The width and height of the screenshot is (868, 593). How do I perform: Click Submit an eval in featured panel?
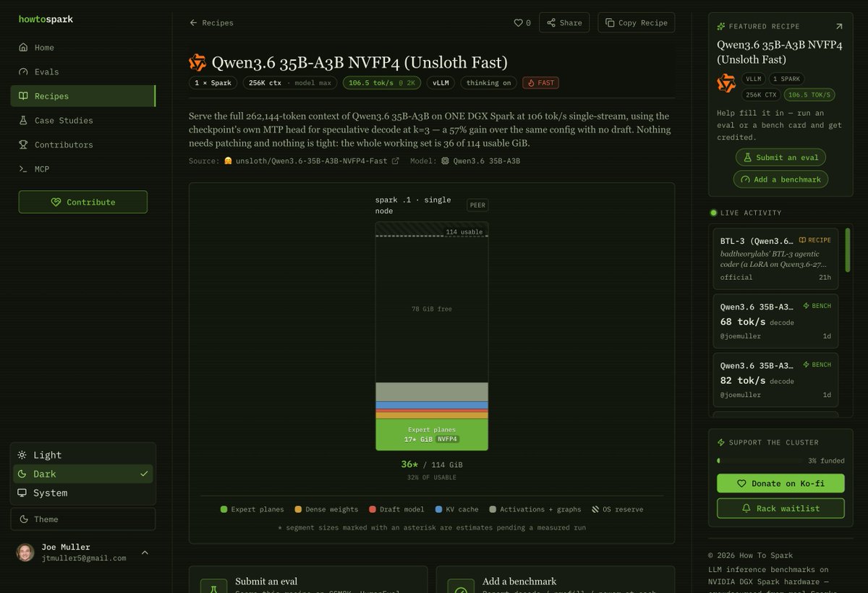pos(781,158)
